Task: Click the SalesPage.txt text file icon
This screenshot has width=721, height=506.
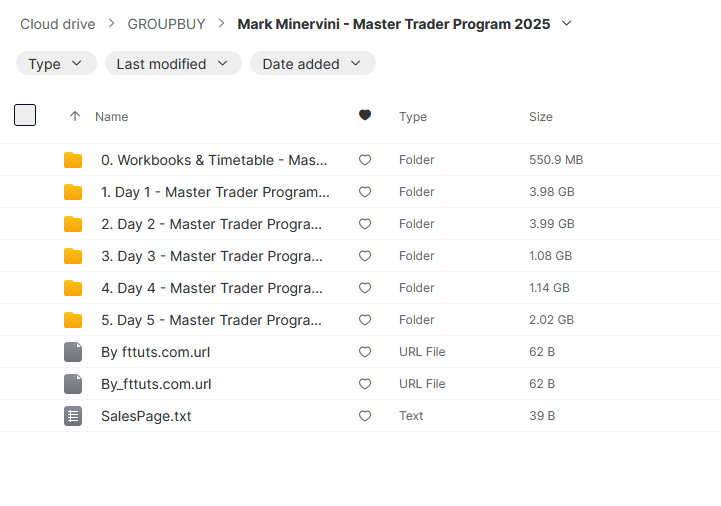Action: (x=73, y=416)
